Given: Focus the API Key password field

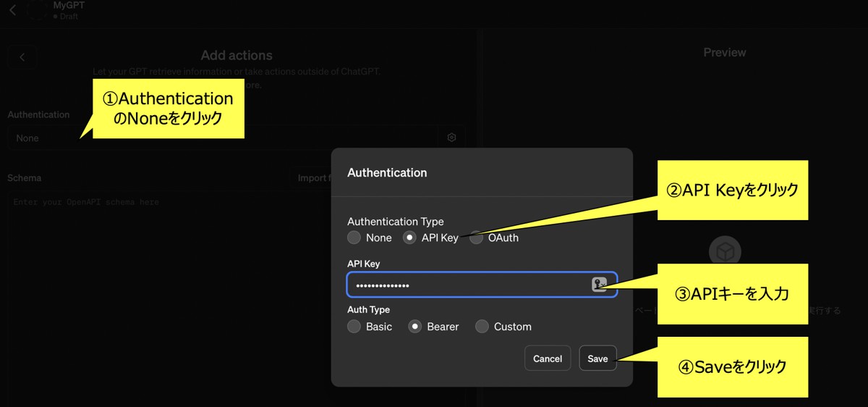Looking at the screenshot, I should (467, 285).
